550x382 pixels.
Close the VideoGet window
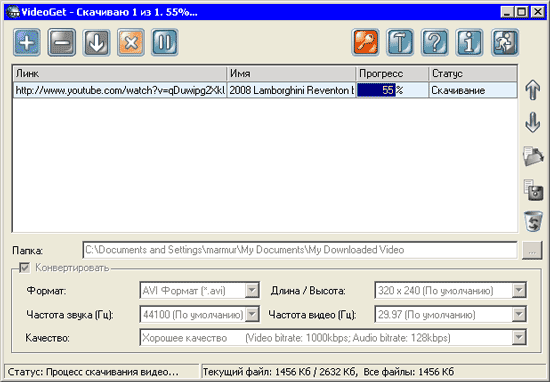pos(537,12)
